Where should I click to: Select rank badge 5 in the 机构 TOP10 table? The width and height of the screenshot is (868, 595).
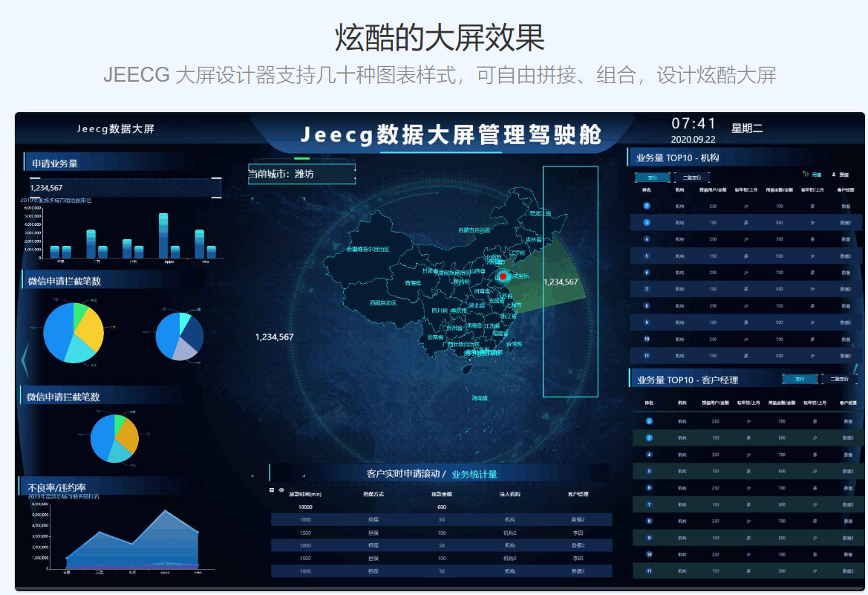tap(647, 256)
